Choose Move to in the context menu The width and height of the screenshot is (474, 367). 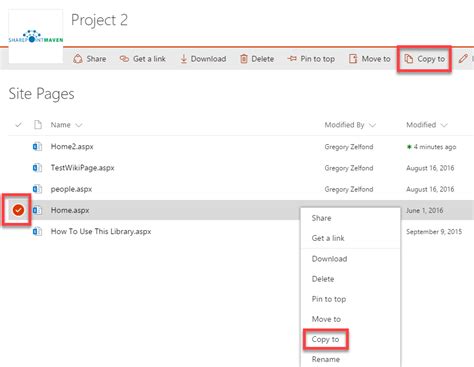[x=326, y=319]
